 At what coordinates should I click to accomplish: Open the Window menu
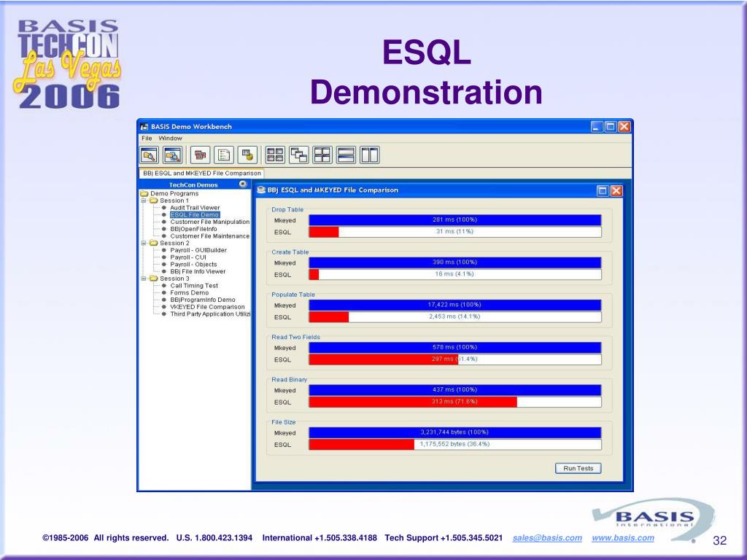point(171,138)
